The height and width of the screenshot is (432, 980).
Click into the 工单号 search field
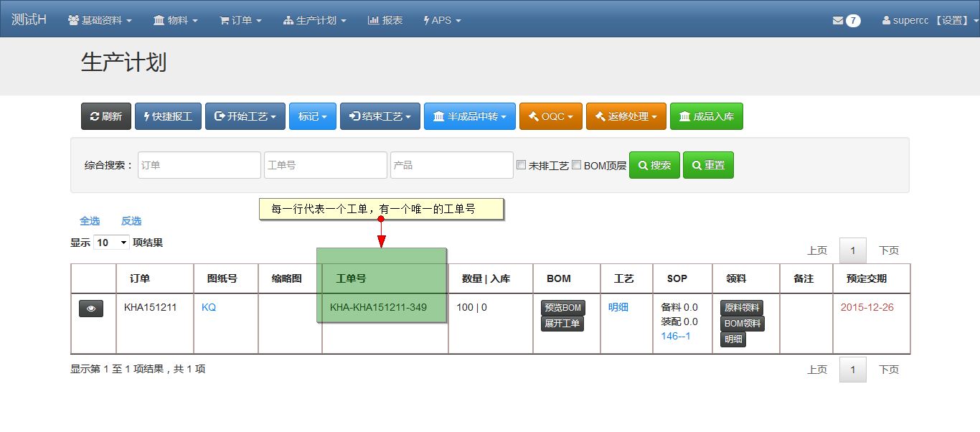(x=325, y=165)
